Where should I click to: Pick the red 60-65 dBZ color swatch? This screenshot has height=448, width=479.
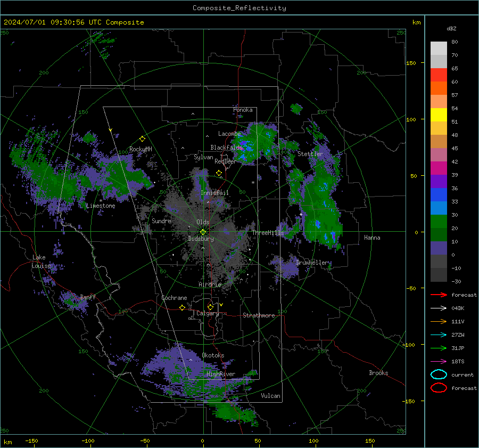[439, 75]
